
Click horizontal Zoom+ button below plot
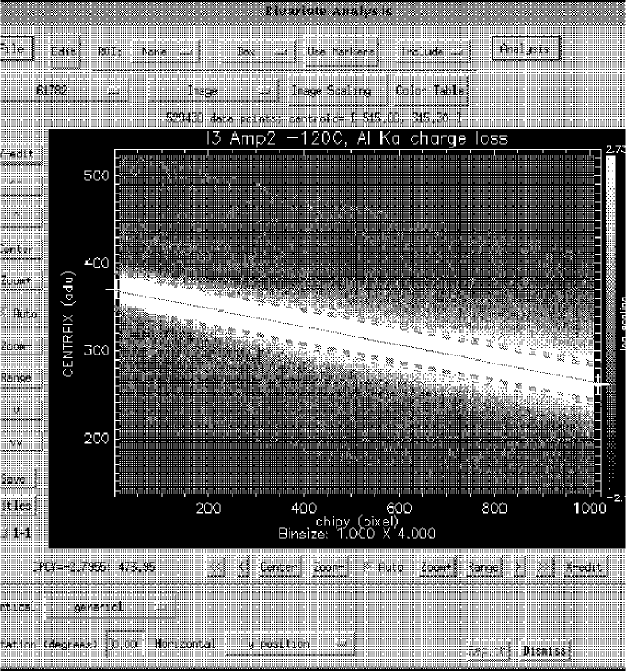click(x=439, y=568)
